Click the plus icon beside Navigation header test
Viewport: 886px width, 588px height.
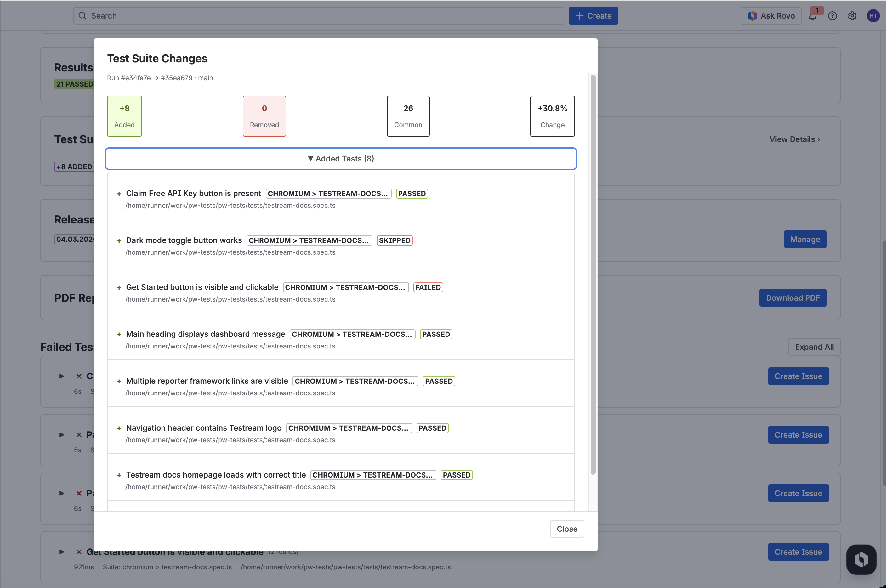119,428
